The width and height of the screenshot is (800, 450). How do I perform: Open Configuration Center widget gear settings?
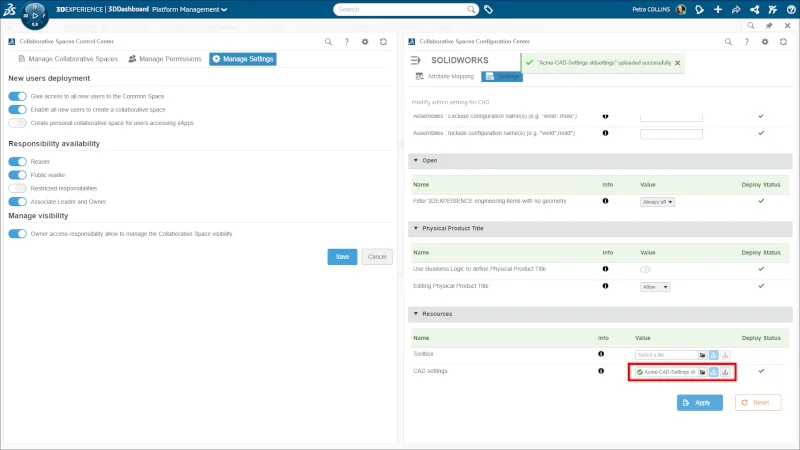coord(765,42)
